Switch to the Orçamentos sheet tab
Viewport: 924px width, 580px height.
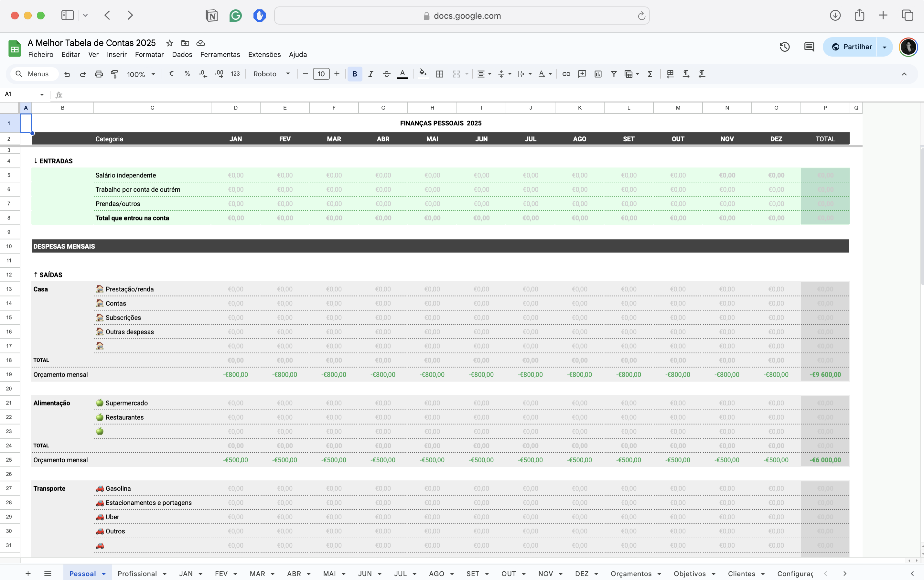tap(631, 574)
